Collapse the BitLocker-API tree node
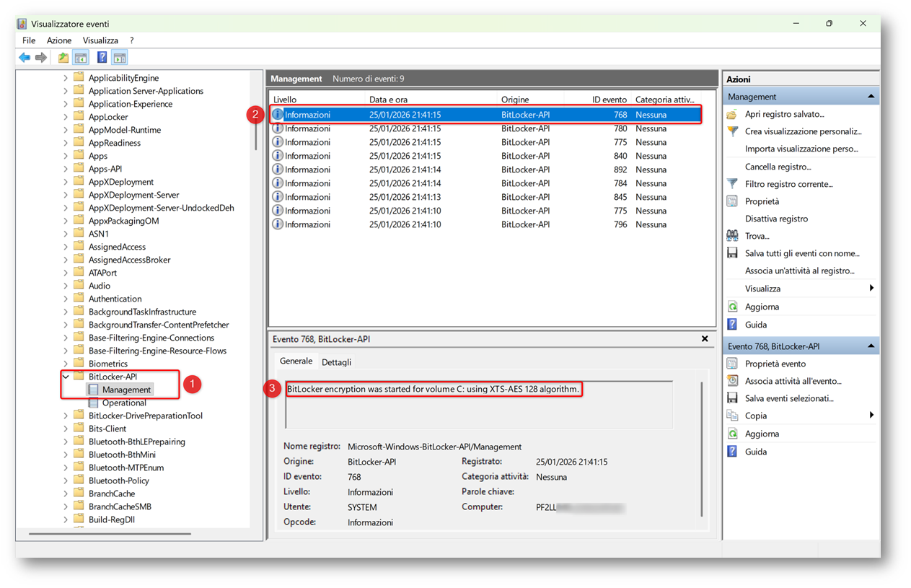 tap(66, 377)
